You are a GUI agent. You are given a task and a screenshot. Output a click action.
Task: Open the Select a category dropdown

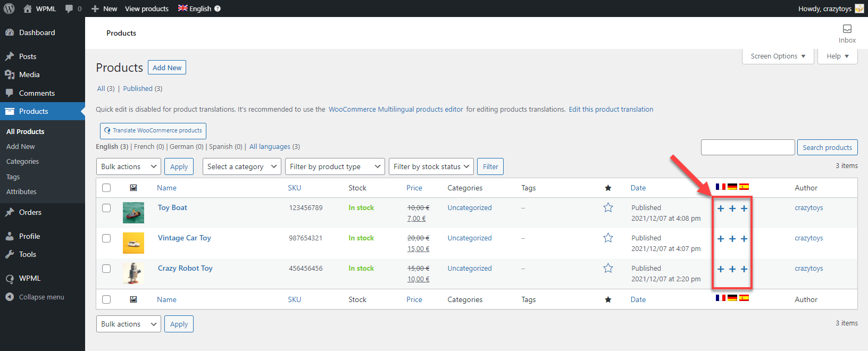click(x=242, y=166)
